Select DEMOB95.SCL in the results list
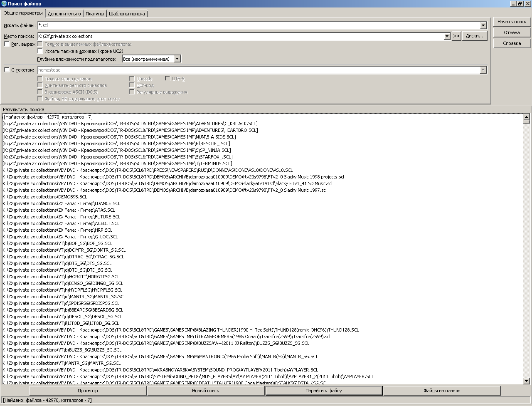Viewport: 532px width, 406px height. (45, 197)
